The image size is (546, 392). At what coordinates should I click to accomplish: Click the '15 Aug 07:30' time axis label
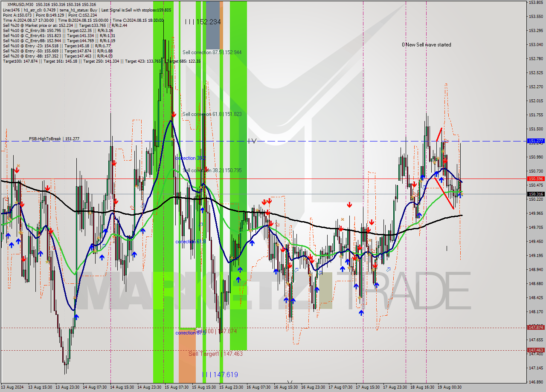pyautogui.click(x=177, y=387)
